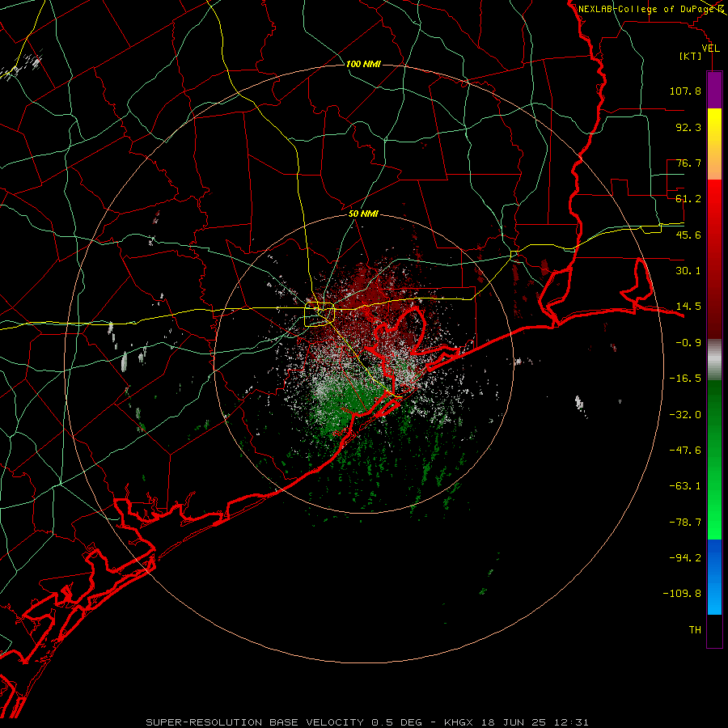Click the -63.1 velocity scale value
This screenshot has width=728, height=728.
pos(685,486)
